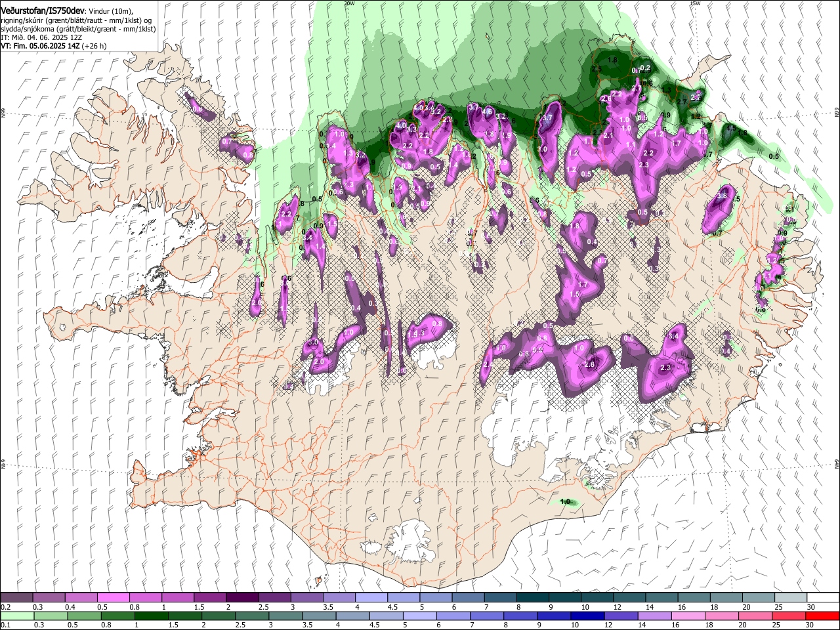Click the 20W longitude label at top
The height and width of the screenshot is (630, 840).
click(349, 3)
